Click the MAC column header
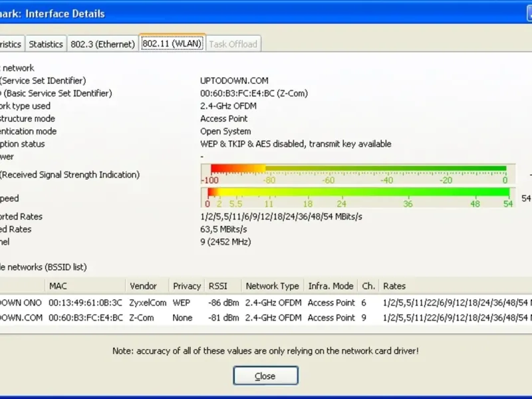 click(85, 286)
